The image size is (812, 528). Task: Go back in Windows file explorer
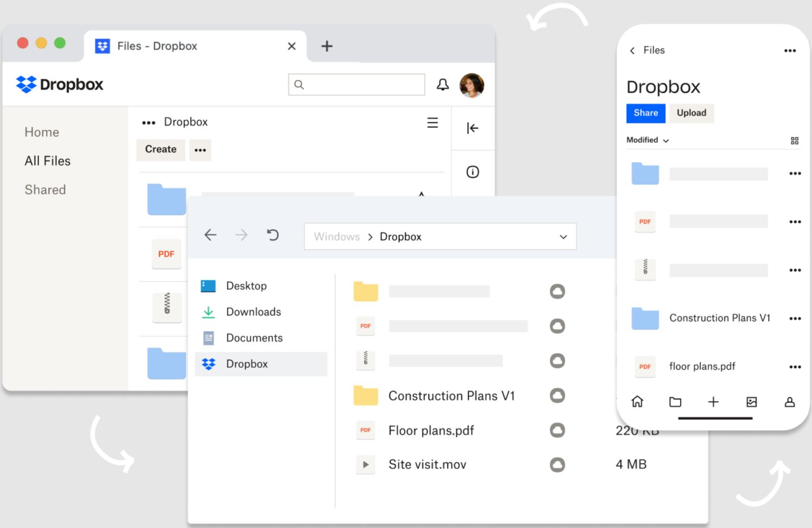pyautogui.click(x=211, y=235)
